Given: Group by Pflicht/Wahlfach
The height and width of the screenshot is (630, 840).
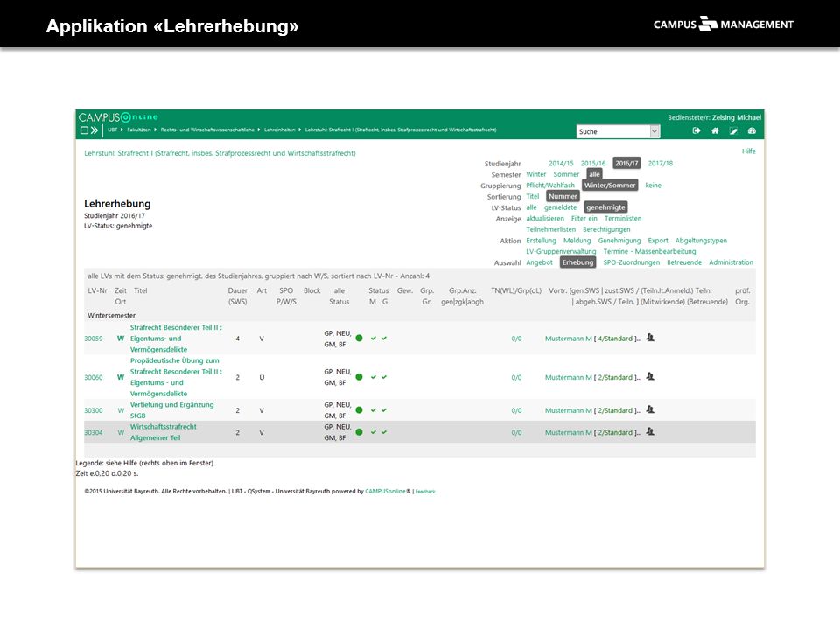Looking at the screenshot, I should (x=550, y=185).
